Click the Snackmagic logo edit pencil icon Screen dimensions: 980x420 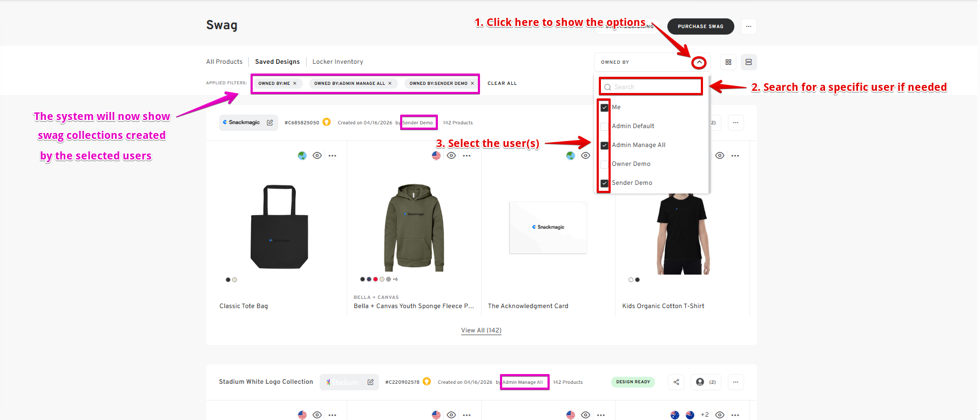pyautogui.click(x=270, y=123)
